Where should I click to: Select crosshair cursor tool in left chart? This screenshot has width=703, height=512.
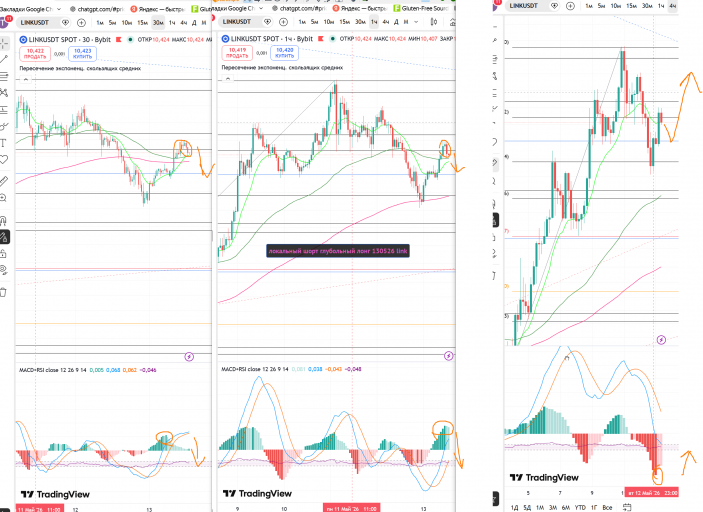point(4,43)
